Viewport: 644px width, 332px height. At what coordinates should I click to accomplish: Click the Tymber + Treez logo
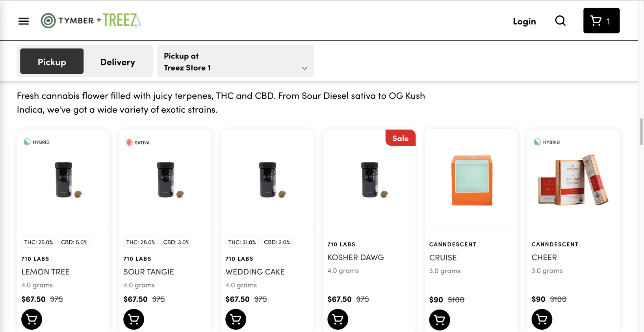91,20
